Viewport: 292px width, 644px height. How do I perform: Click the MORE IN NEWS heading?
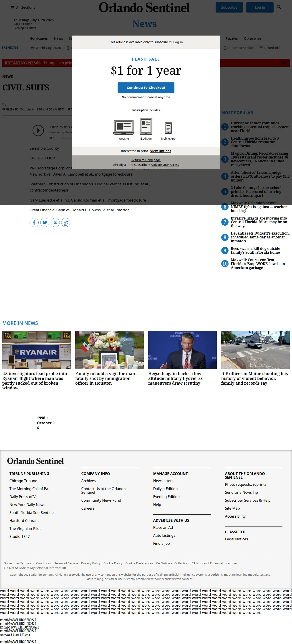pos(20,323)
